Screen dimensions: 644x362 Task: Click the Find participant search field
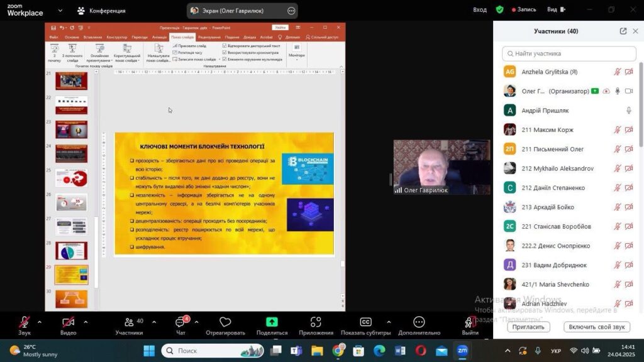click(569, 53)
